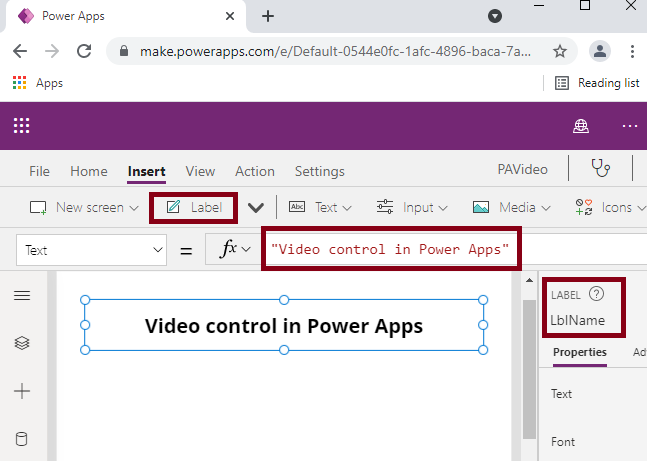Open the more options ellipsis in purple header
This screenshot has height=461, width=647.
click(x=630, y=126)
